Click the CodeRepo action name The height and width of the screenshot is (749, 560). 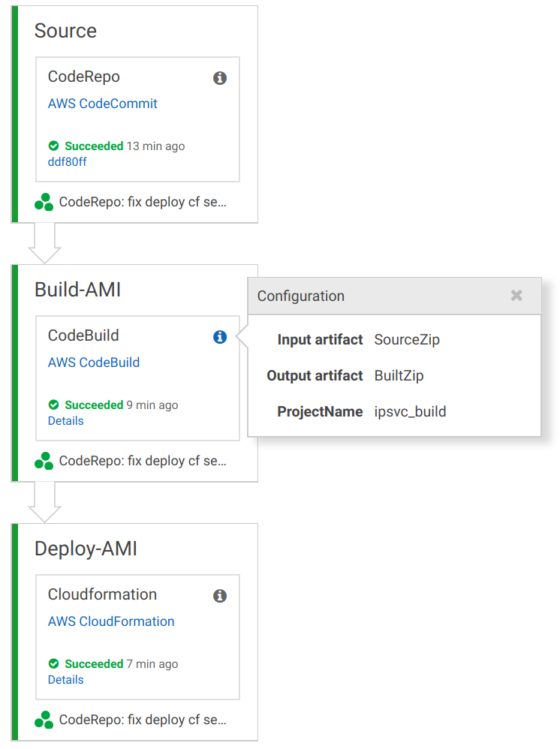[x=83, y=77]
